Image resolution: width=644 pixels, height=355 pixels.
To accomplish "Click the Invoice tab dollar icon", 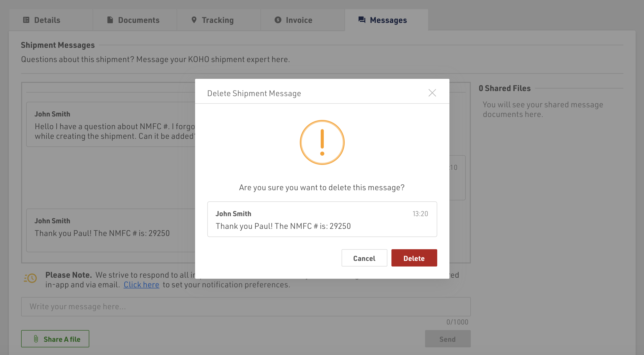I will 278,20.
